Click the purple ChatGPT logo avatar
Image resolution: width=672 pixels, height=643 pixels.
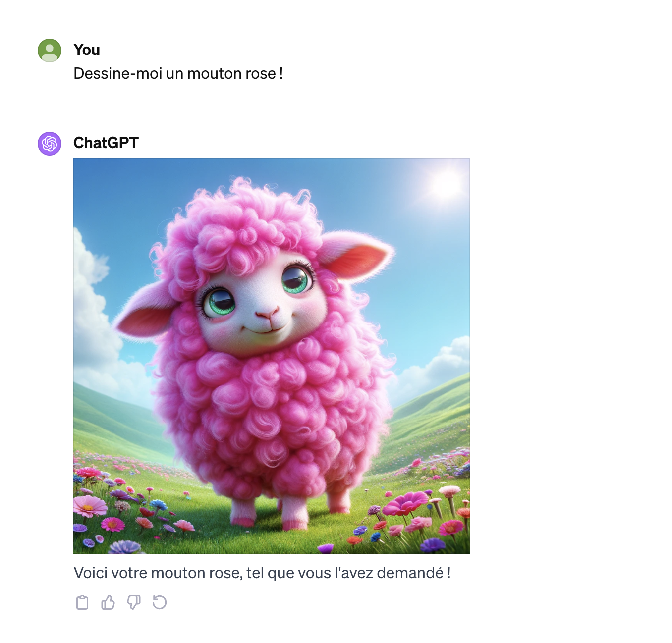(50, 144)
